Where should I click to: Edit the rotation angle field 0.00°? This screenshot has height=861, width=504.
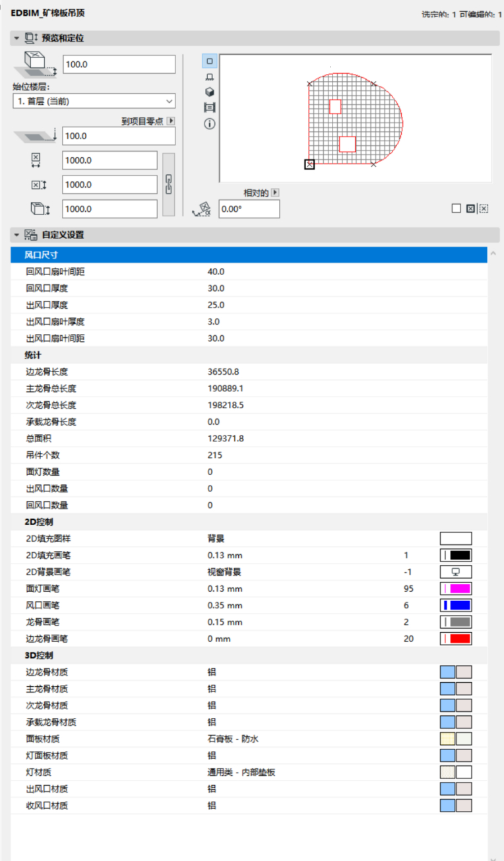point(249,209)
